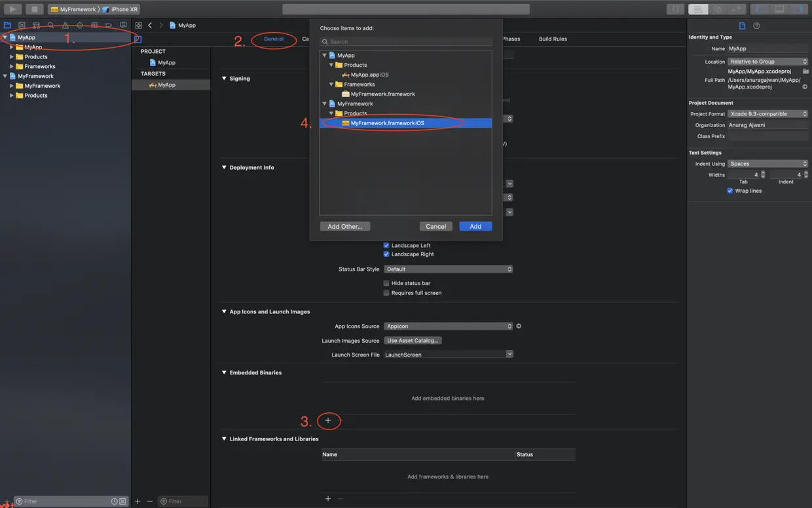Open the Breakpoint navigator icon

pyautogui.click(x=109, y=26)
